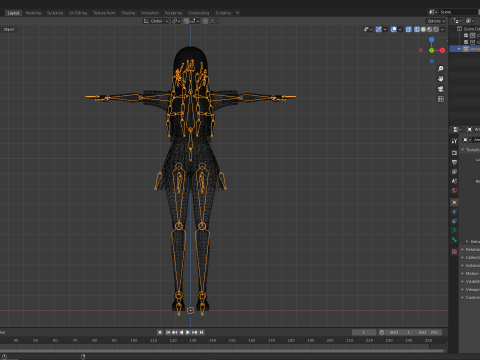The width and height of the screenshot is (480, 360).
Task: Open the red checker Texture properties tab icon
Action: coord(454,252)
